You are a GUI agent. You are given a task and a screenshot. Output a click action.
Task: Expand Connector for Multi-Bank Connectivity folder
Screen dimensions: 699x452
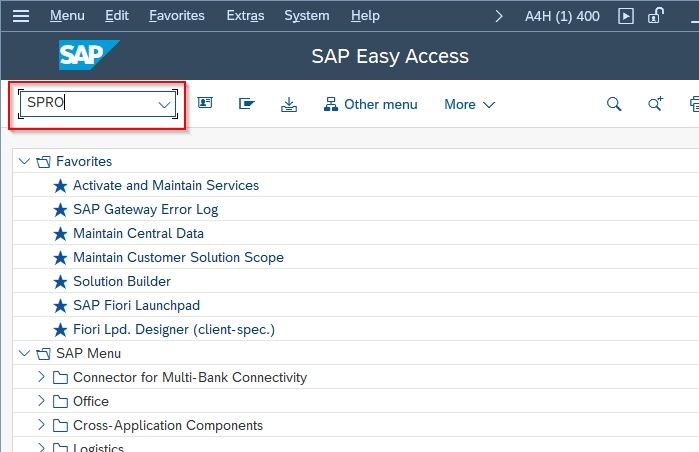point(41,377)
